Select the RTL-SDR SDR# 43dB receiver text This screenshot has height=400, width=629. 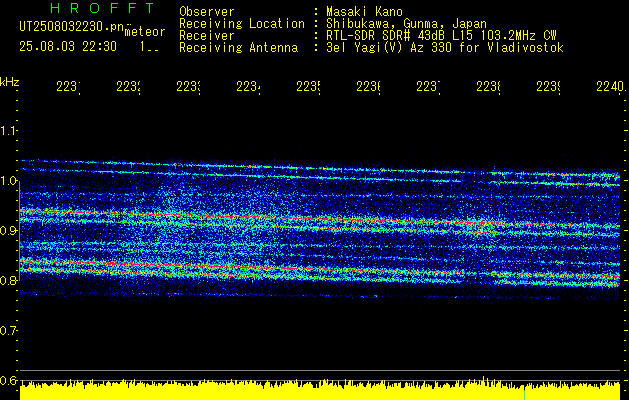[x=441, y=36]
